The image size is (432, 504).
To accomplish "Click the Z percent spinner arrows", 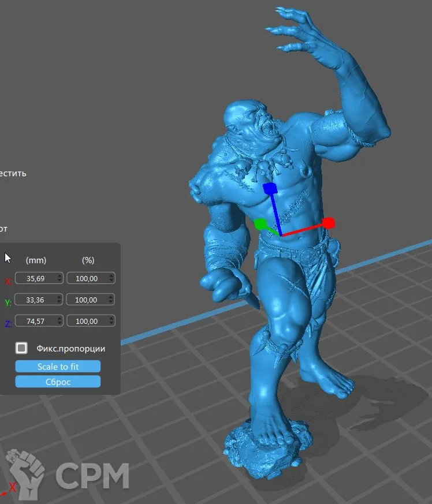I will pos(111,322).
